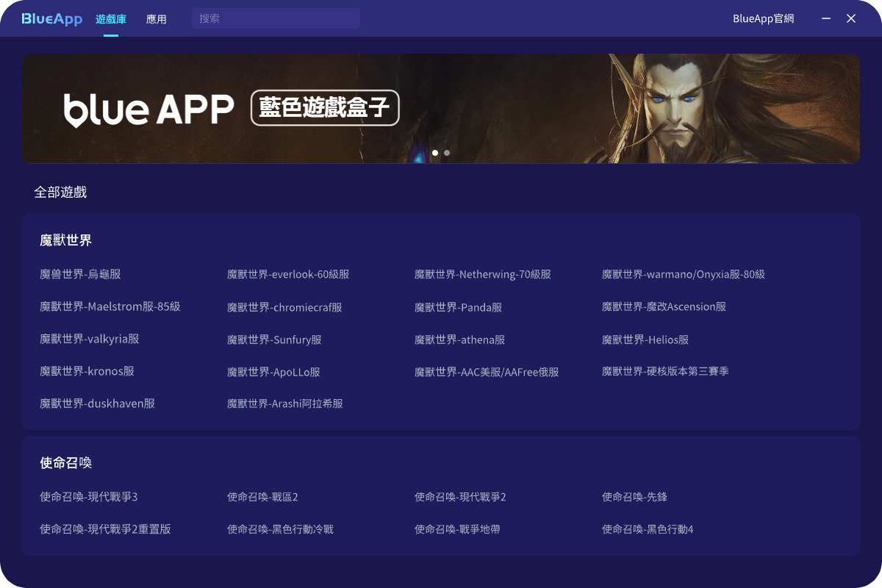Visit the BlueApp官網 link
This screenshot has width=882, height=588.
764,19
